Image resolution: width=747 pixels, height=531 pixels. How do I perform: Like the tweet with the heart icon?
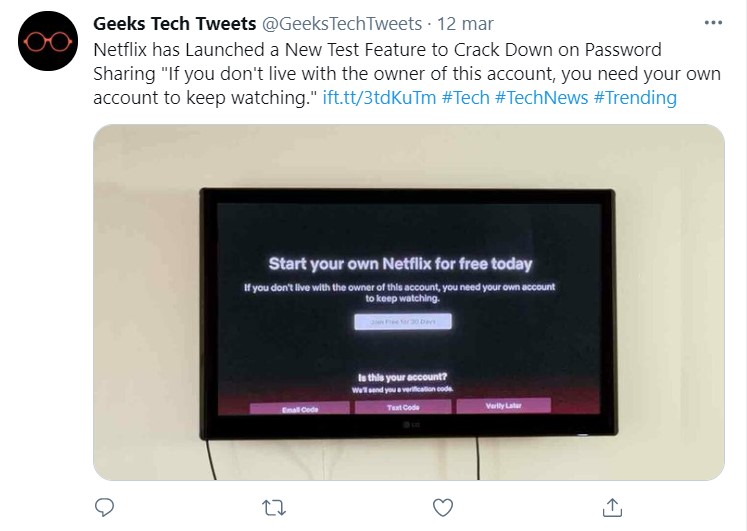pyautogui.click(x=444, y=507)
